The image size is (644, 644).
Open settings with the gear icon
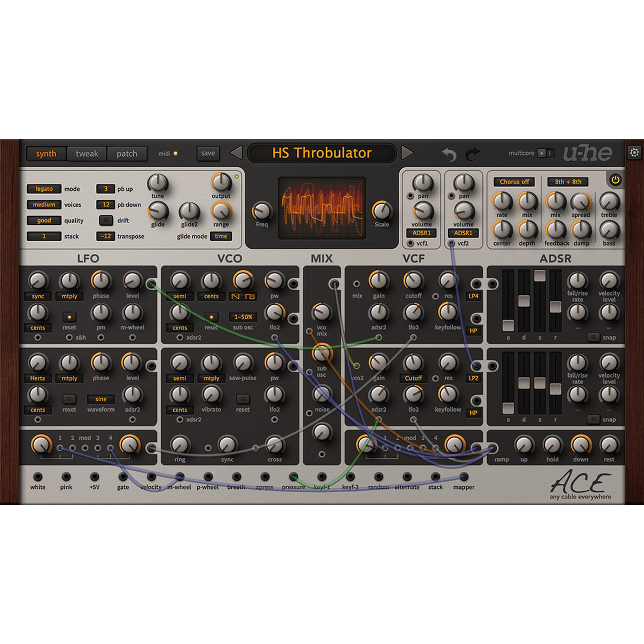[x=634, y=153]
